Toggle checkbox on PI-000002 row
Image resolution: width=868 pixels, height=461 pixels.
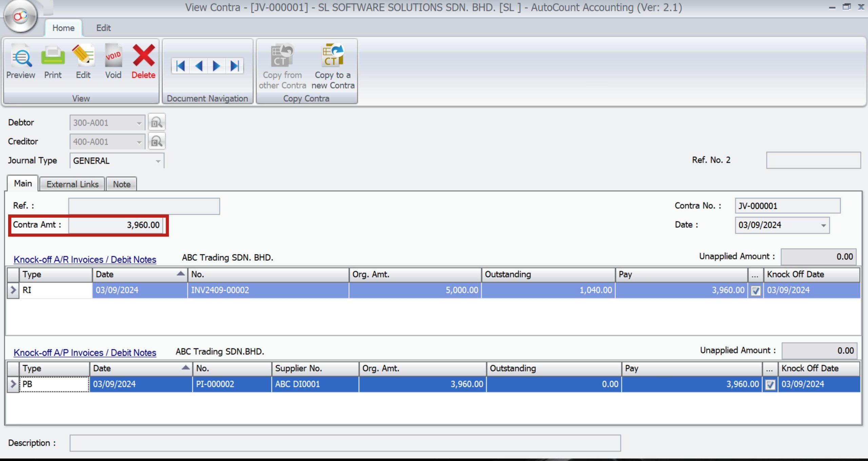[770, 385]
